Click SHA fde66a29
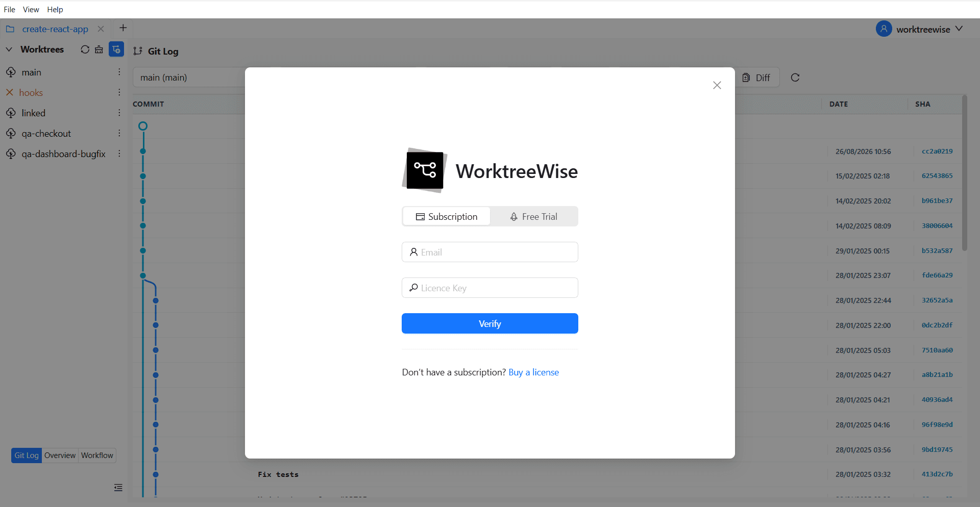This screenshot has height=507, width=980. click(x=937, y=275)
